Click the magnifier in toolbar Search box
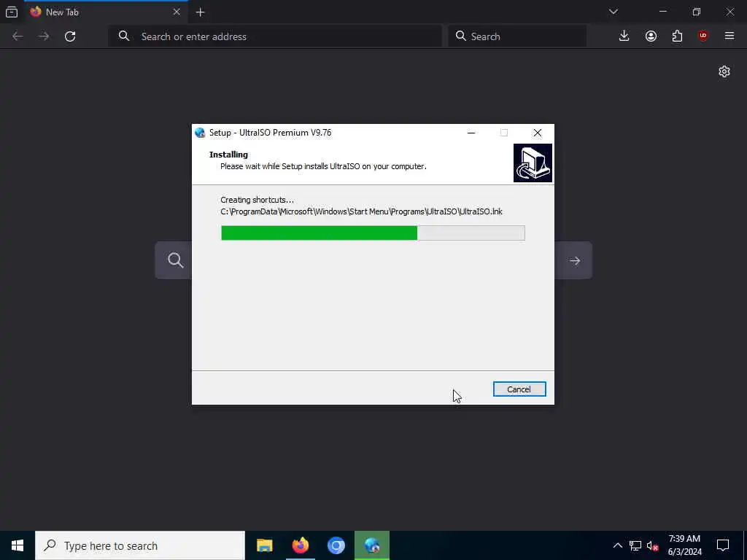The width and height of the screenshot is (747, 560). coord(461,36)
